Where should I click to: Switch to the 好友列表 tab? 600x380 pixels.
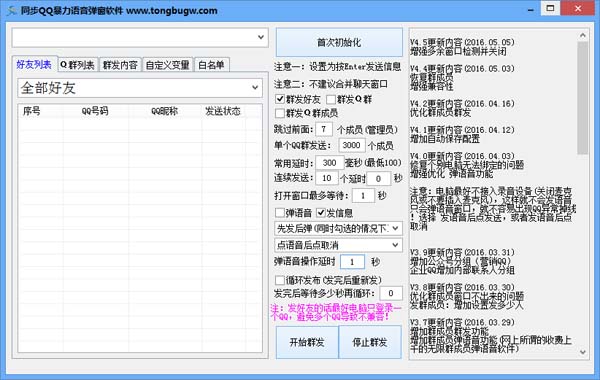pos(34,64)
